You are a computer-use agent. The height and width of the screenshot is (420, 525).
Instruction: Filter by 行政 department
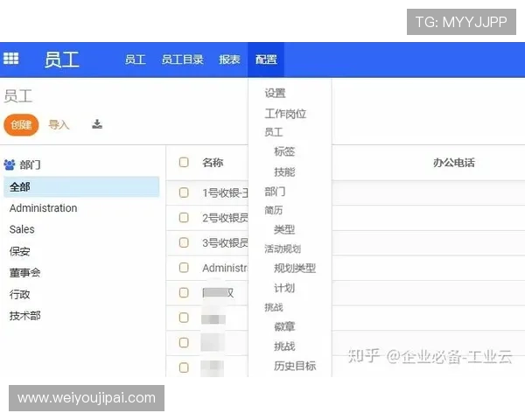(x=20, y=294)
